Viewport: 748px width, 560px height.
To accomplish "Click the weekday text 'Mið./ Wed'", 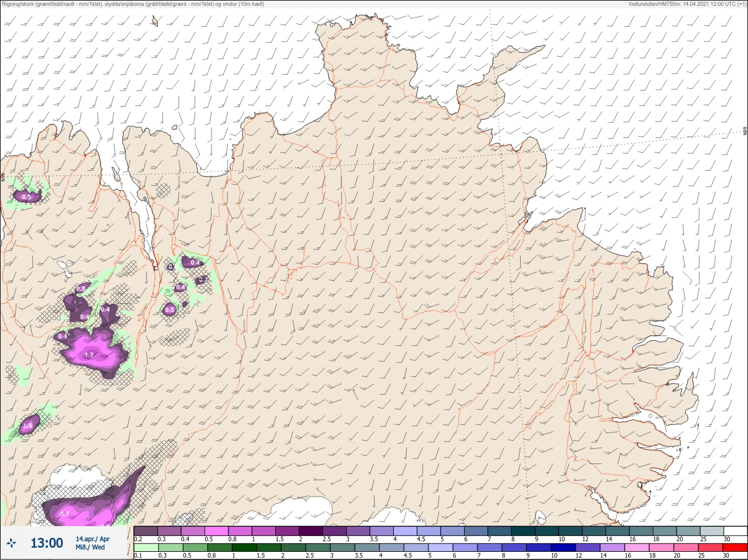I will (x=90, y=547).
